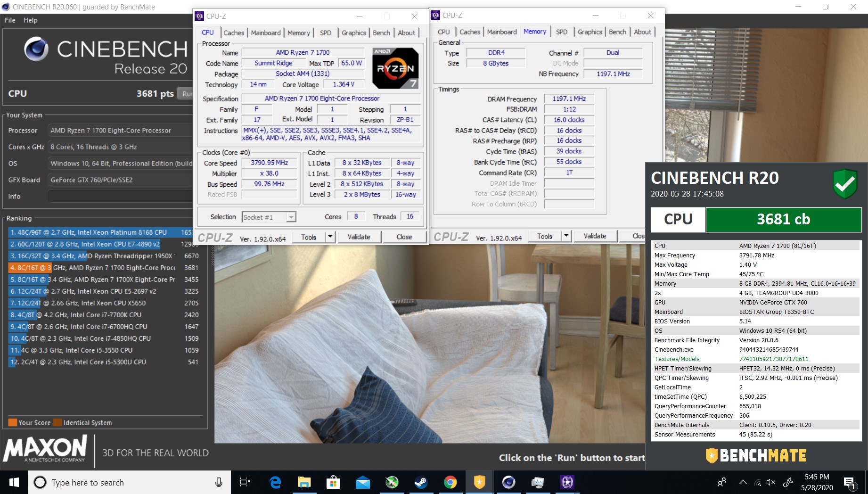The height and width of the screenshot is (494, 868).
Task: Open Bench tab in right CPU-Z window
Action: (617, 32)
